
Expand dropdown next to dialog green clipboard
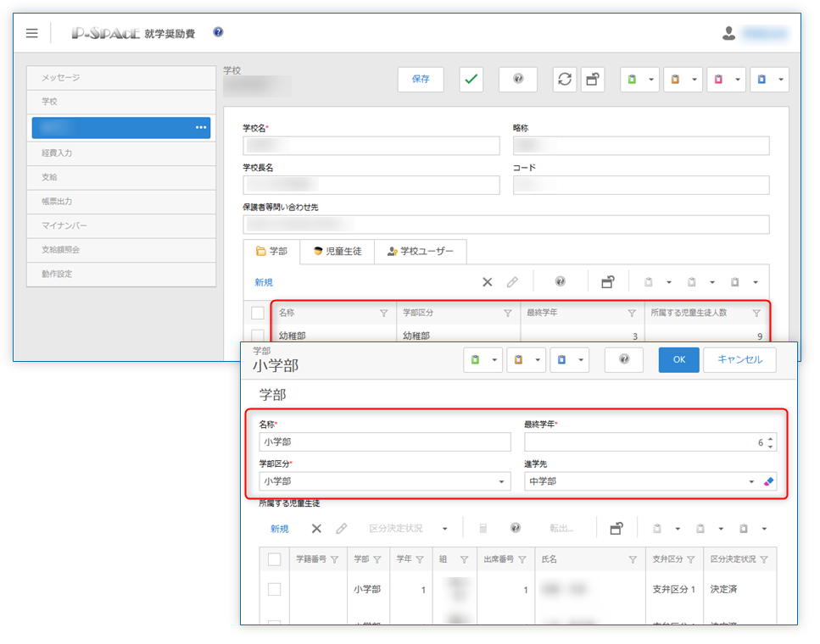click(494, 360)
